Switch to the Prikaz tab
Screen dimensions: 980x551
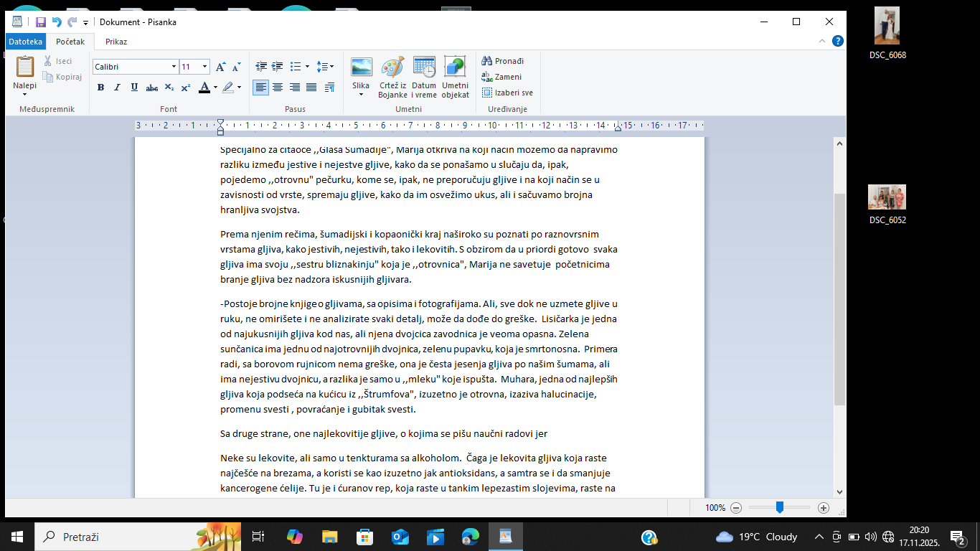[x=116, y=42]
